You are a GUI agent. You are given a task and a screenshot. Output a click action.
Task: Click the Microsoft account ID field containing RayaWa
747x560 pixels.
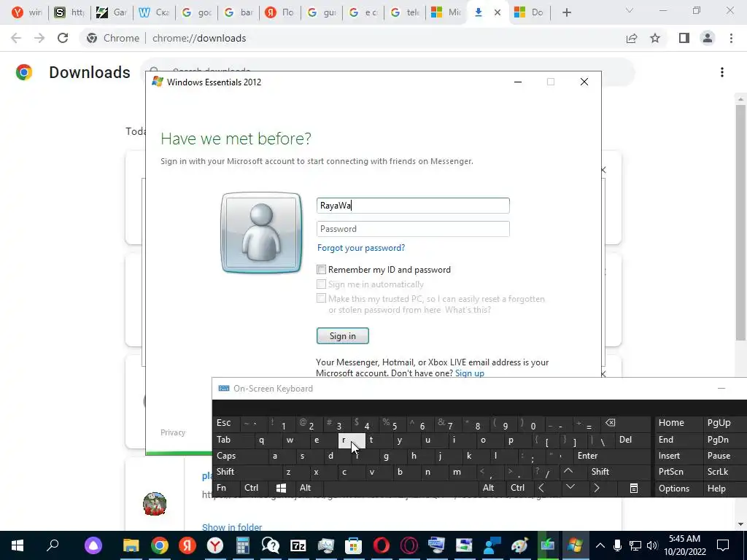413,205
